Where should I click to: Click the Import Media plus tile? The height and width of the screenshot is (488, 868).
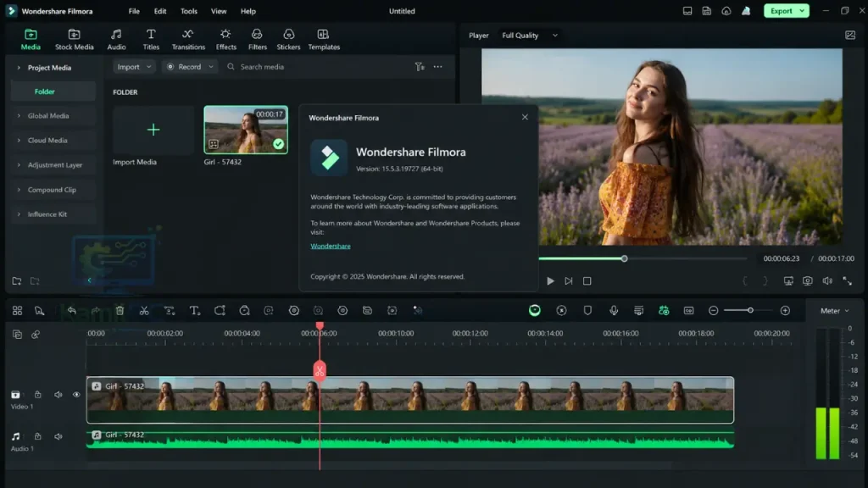tap(153, 130)
